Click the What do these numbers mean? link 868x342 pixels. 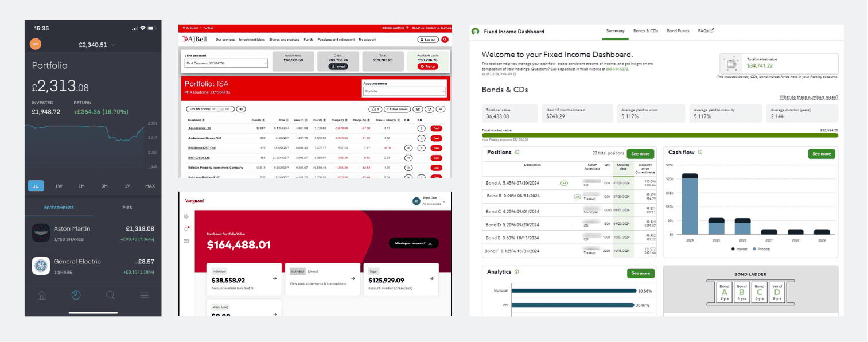(809, 98)
